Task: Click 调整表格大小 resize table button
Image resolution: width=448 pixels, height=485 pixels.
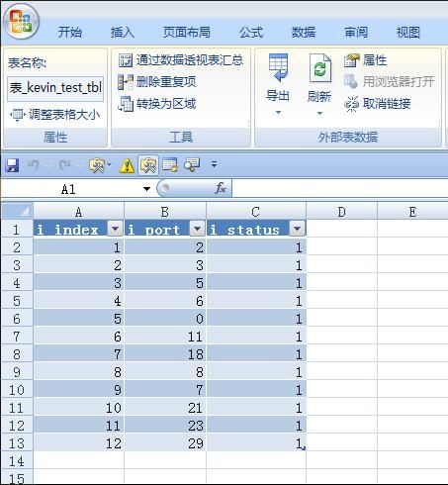Action: tap(55, 115)
